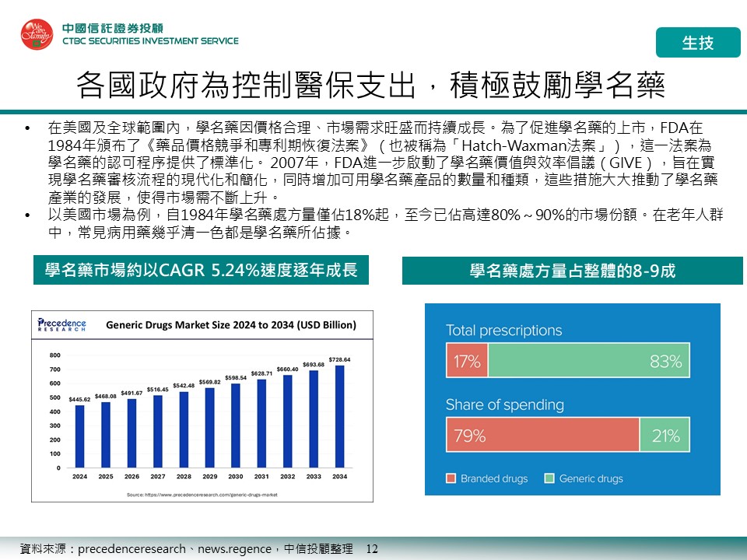Select the 生技 tag in top-right corner
Viewport: 747px width, 560px height.
coord(698,43)
